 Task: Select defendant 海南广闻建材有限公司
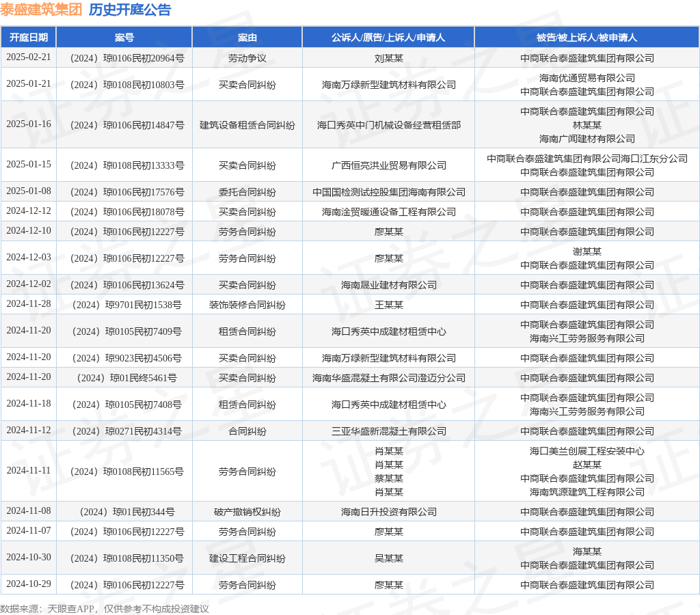(587, 139)
